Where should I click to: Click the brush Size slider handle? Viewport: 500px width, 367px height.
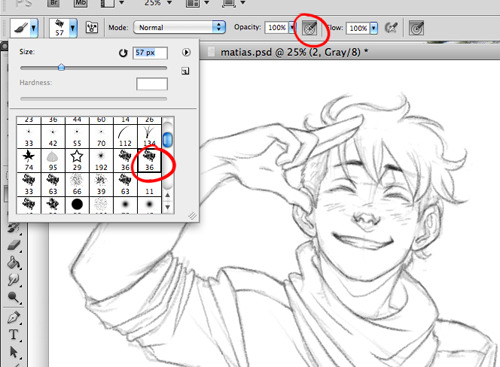[61, 67]
